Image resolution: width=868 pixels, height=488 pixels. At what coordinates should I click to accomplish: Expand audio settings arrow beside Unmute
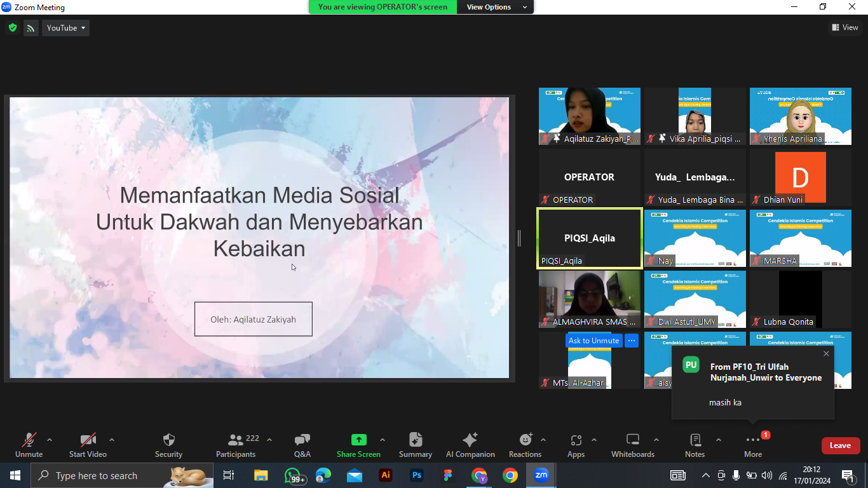pos(50,440)
